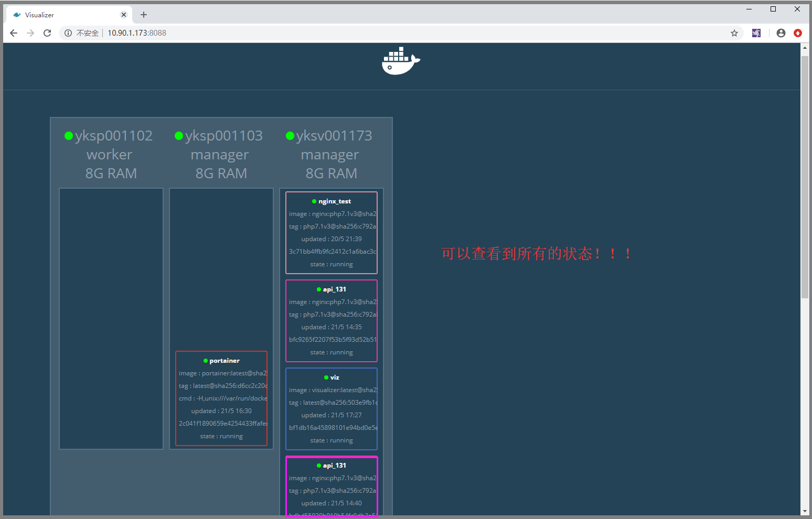Viewport: 812px width, 519px height.
Task: Click the browser profile avatar icon
Action: tap(781, 33)
